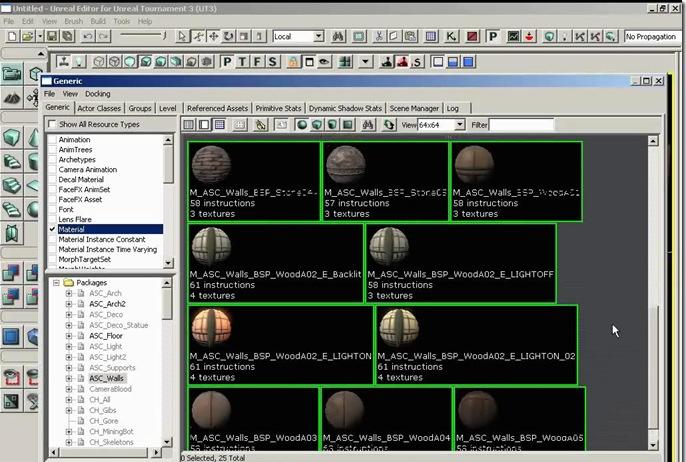686x462 pixels.
Task: Click the Undo arrow icon
Action: [x=88, y=36]
